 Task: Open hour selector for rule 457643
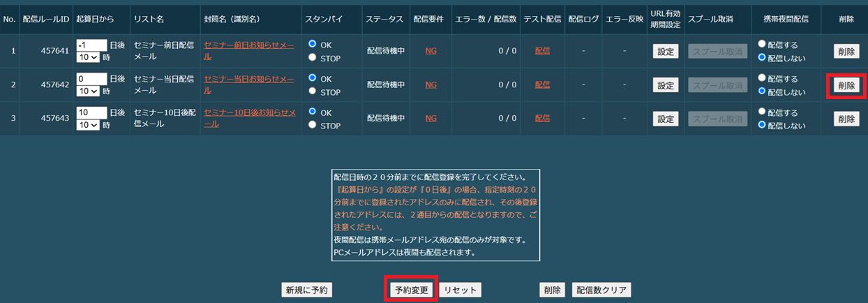click(88, 124)
